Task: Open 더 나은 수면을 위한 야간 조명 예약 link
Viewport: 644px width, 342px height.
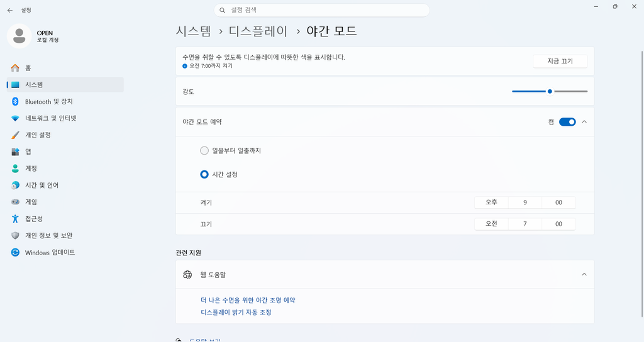Action: pyautogui.click(x=248, y=300)
